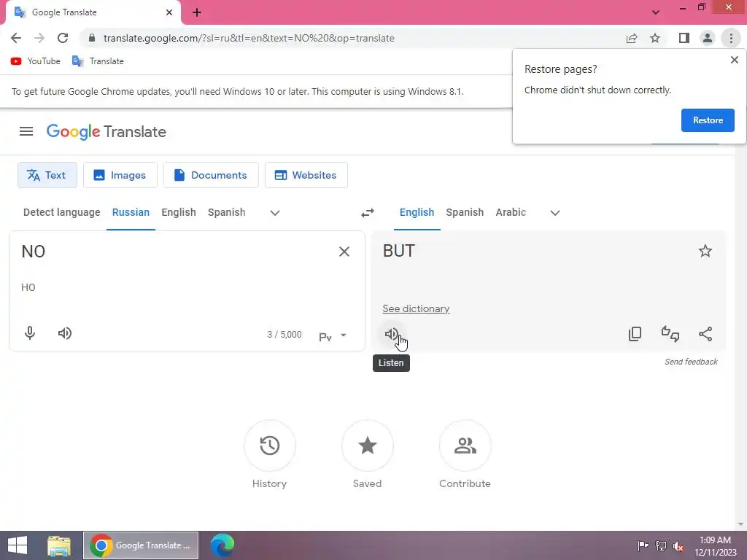The height and width of the screenshot is (560, 747).
Task: Rate this translation with thumbs icon
Action: 670,334
